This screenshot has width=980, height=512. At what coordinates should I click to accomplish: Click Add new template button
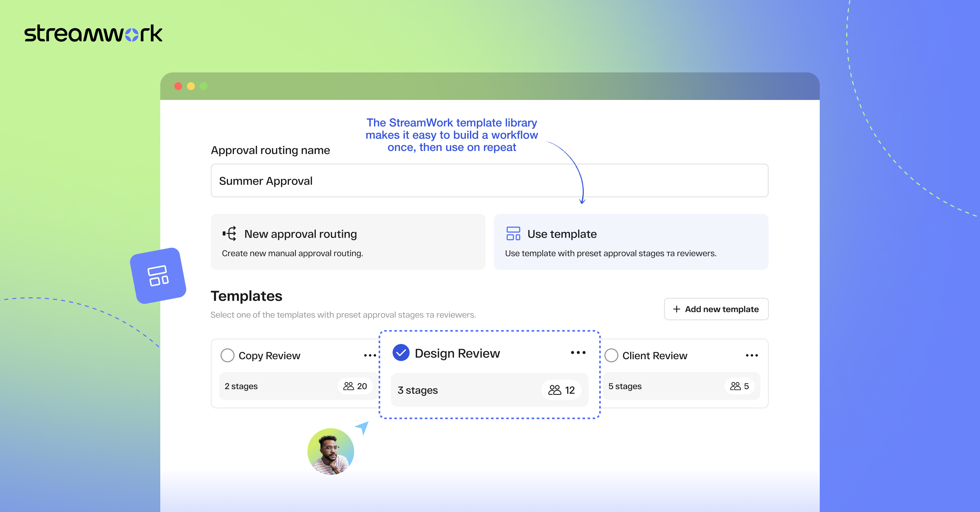[x=716, y=309]
